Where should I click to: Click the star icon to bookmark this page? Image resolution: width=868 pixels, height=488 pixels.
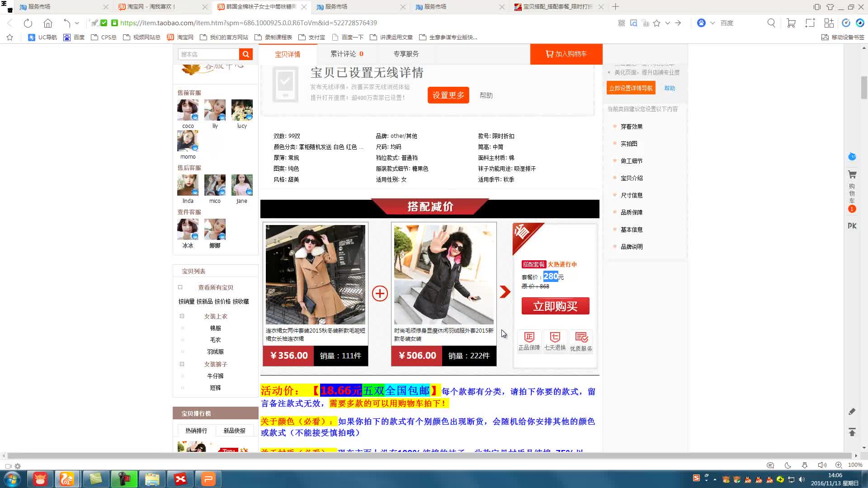(656, 23)
